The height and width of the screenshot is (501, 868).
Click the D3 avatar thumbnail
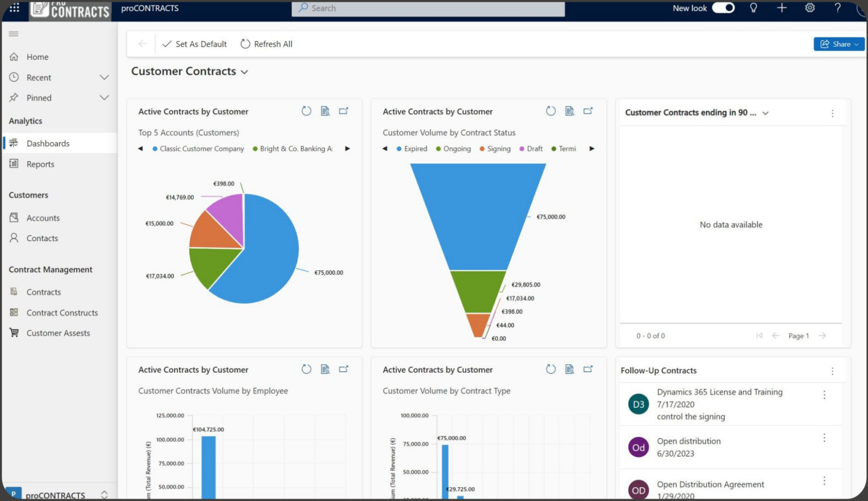coord(638,404)
